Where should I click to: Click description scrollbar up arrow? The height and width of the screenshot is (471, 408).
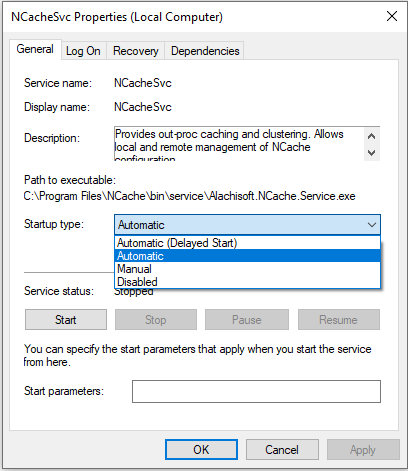click(x=372, y=136)
